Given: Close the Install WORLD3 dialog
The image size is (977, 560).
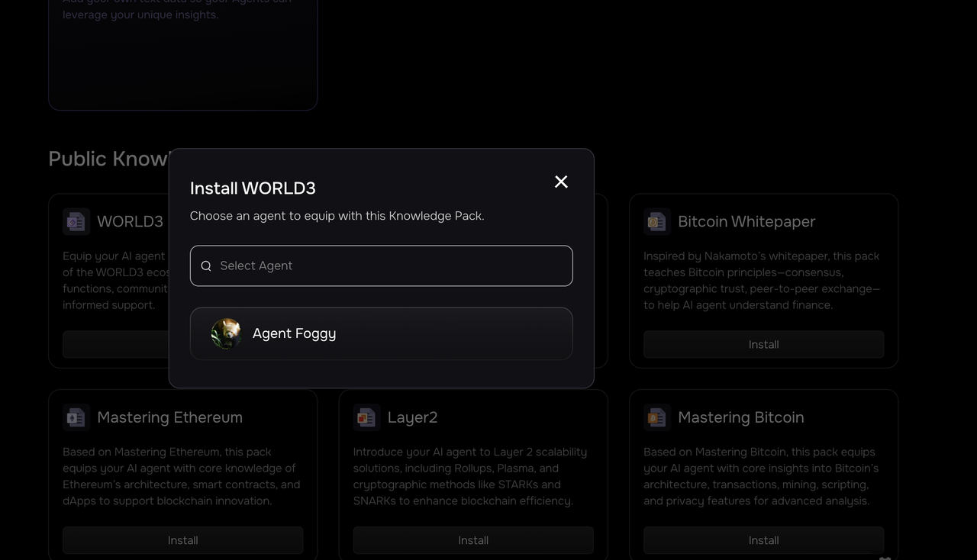Looking at the screenshot, I should [x=561, y=182].
